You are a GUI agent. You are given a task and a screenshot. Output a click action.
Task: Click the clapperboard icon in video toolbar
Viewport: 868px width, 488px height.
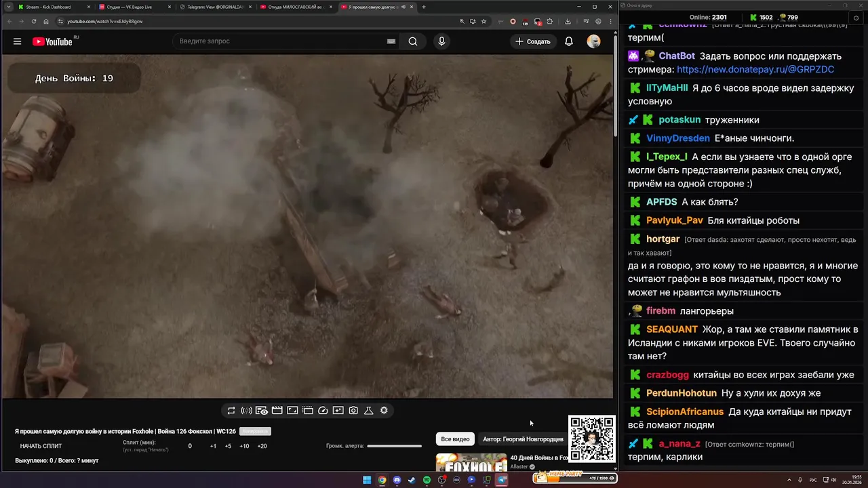pyautogui.click(x=277, y=411)
